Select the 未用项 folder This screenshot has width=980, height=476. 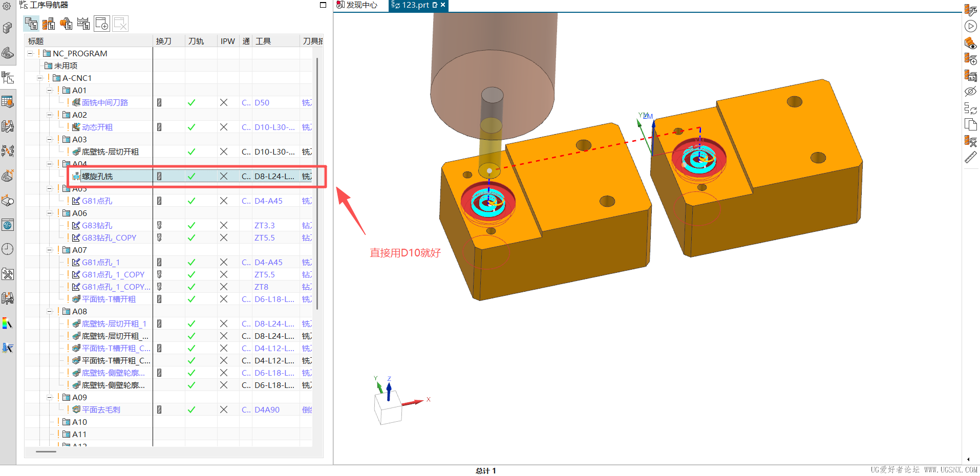click(66, 66)
